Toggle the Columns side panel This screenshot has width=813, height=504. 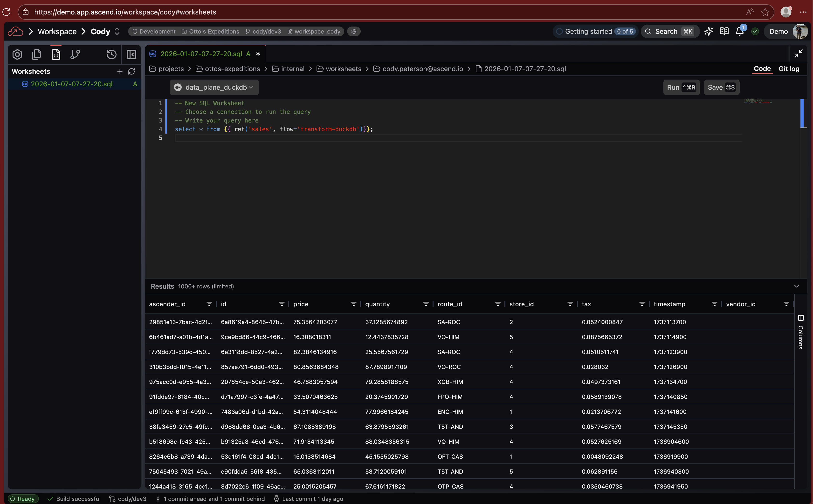(x=800, y=332)
